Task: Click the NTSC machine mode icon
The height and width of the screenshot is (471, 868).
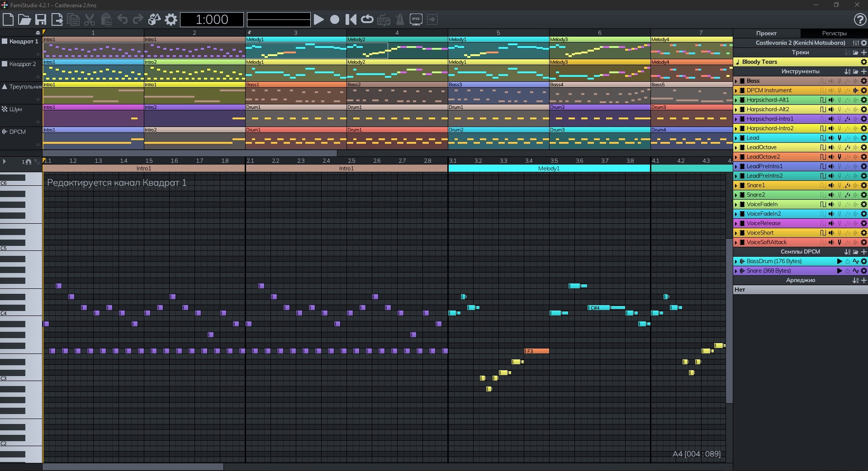Action: tap(416, 19)
